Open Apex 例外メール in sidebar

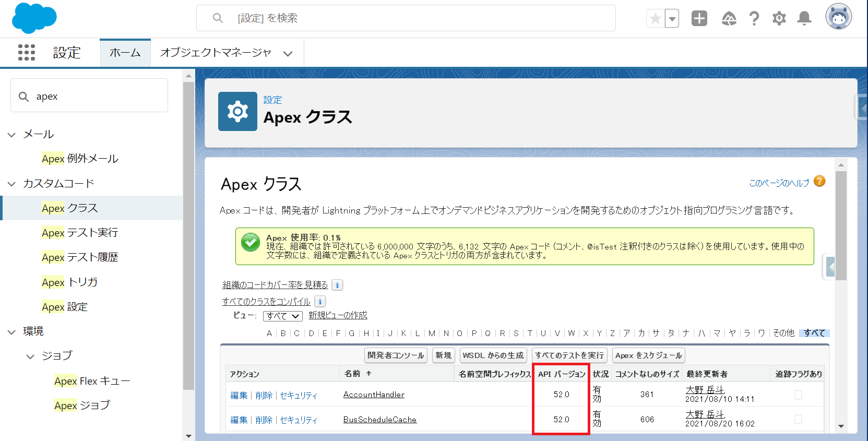pyautogui.click(x=80, y=159)
